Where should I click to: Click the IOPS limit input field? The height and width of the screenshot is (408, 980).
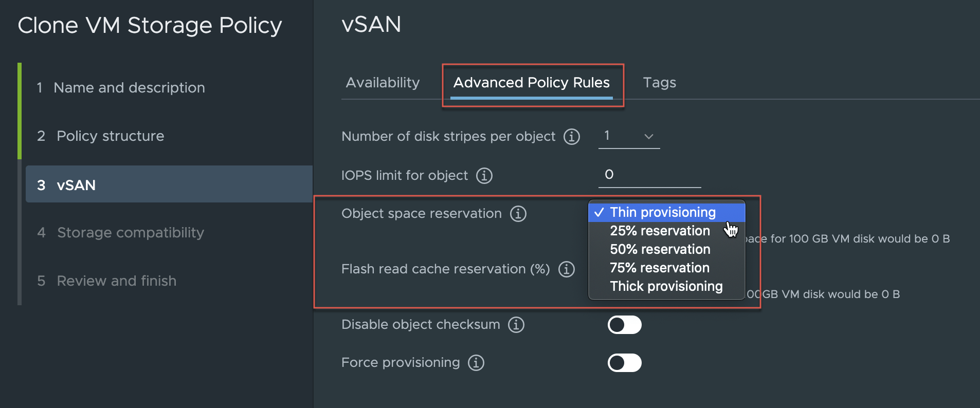(x=649, y=175)
